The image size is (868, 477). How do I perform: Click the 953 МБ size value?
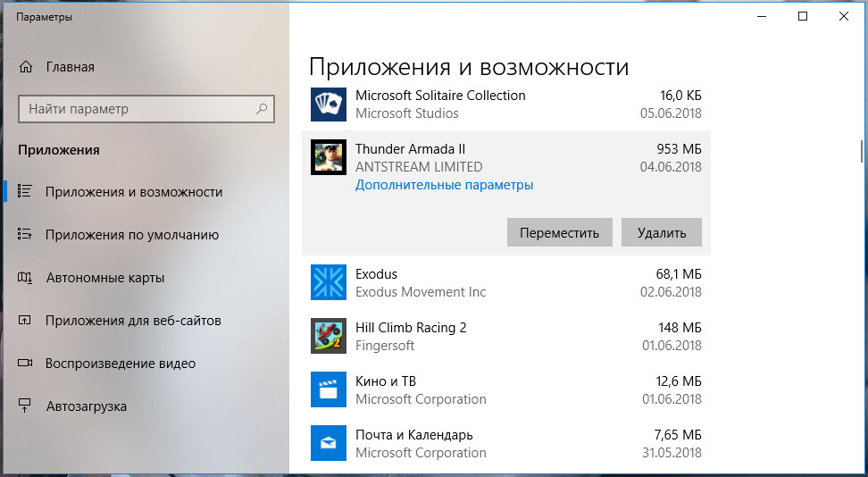[x=679, y=149]
